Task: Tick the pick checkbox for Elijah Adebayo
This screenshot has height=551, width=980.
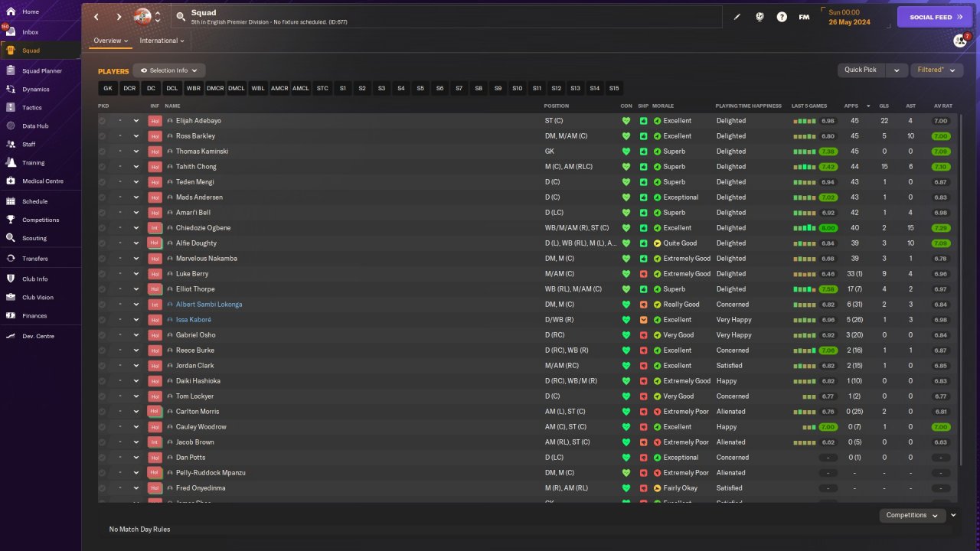Action: (103, 121)
